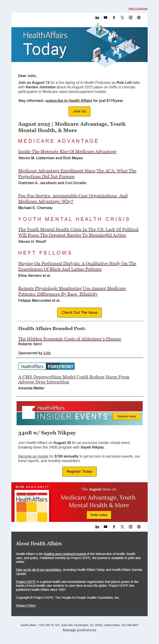Click the View in browser link

(138, 9)
